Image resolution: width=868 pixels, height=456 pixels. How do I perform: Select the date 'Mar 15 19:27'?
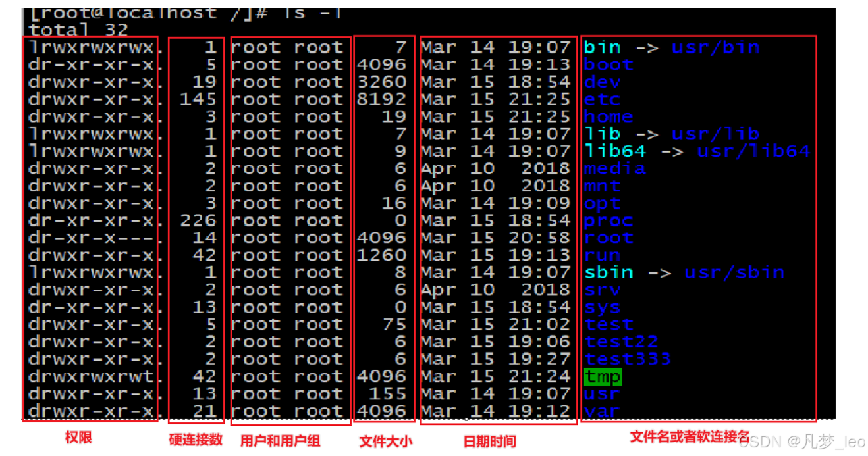(496, 359)
